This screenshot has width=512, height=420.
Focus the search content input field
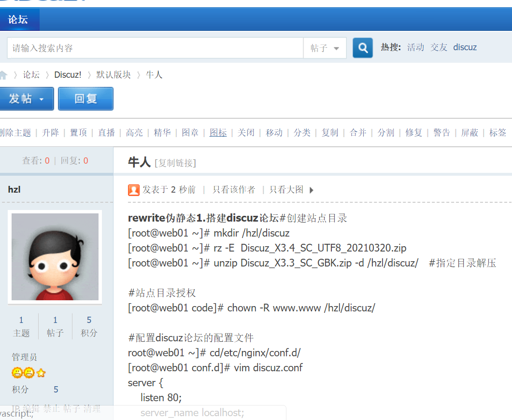[x=156, y=48]
